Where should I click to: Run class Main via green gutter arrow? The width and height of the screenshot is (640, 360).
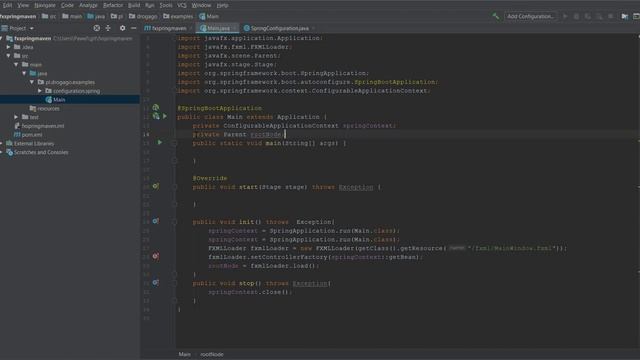(x=165, y=116)
